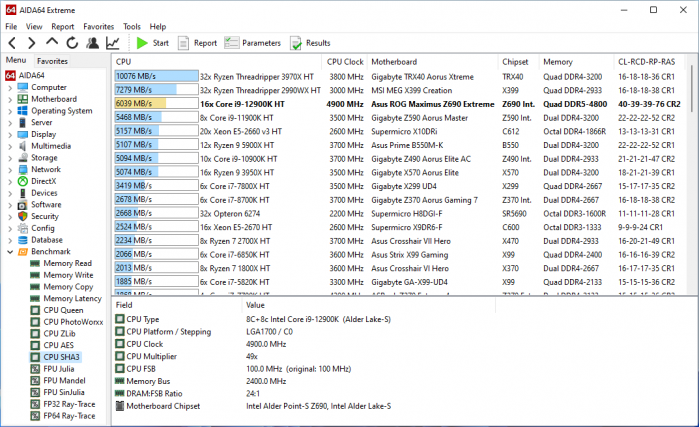Open the Parameters toolbar button
The height and width of the screenshot is (427, 700).
[253, 43]
